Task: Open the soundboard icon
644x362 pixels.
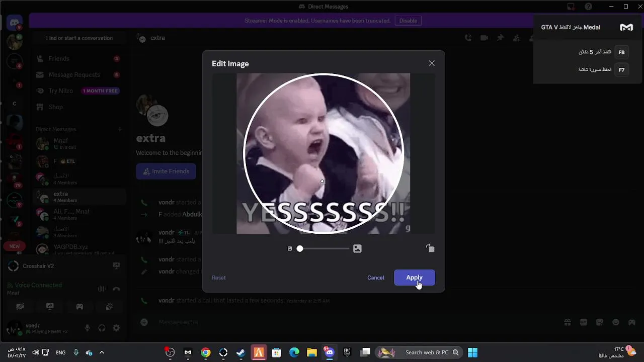Action: coord(109,306)
